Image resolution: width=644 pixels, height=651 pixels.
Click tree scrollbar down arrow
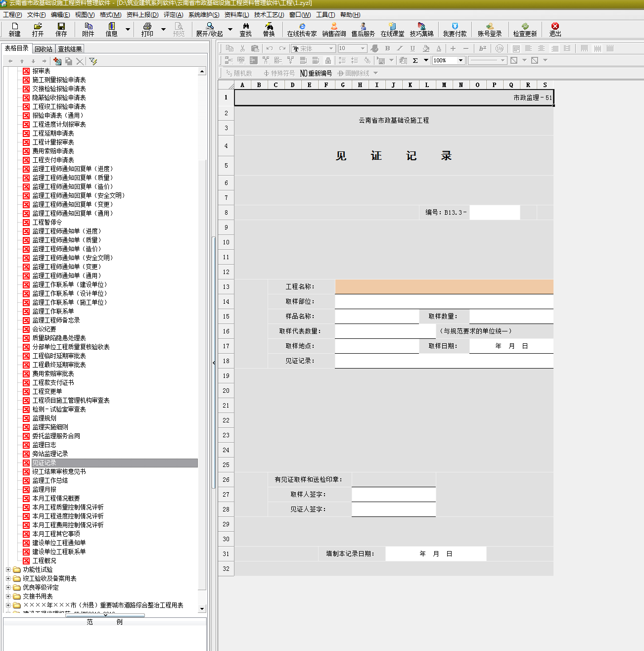[x=202, y=609]
